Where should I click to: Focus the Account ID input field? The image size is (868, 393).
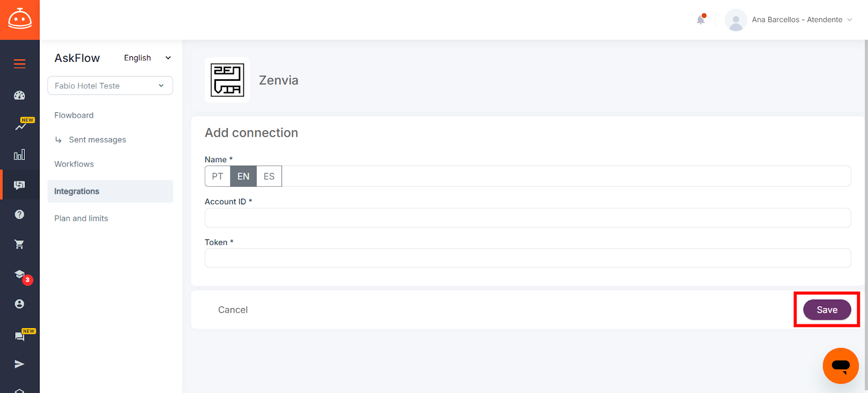pos(527,218)
